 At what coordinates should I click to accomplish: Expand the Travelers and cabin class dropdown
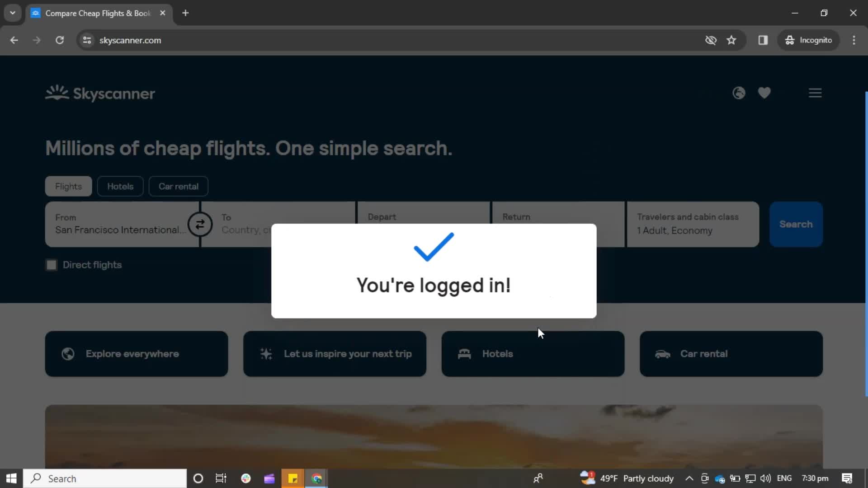coord(693,224)
